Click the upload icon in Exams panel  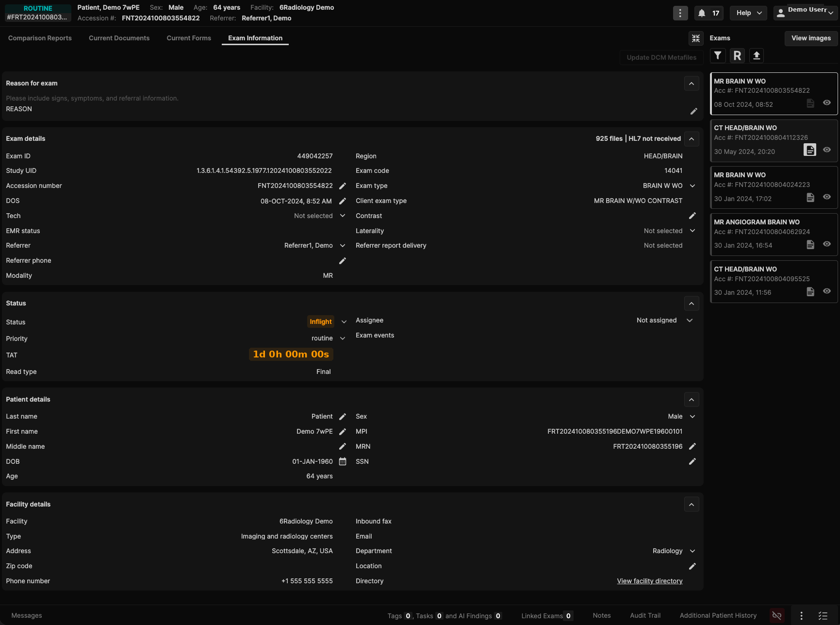point(757,56)
